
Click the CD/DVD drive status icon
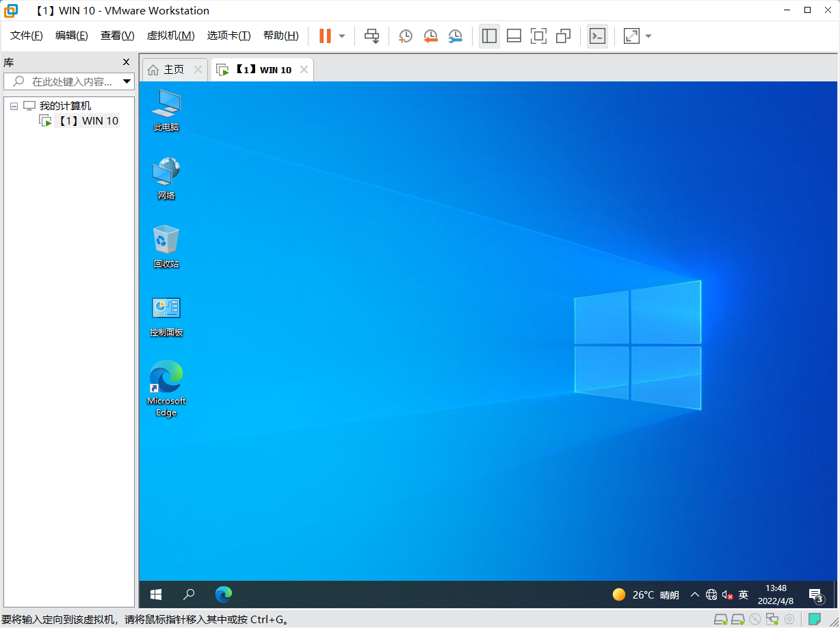[x=755, y=620]
